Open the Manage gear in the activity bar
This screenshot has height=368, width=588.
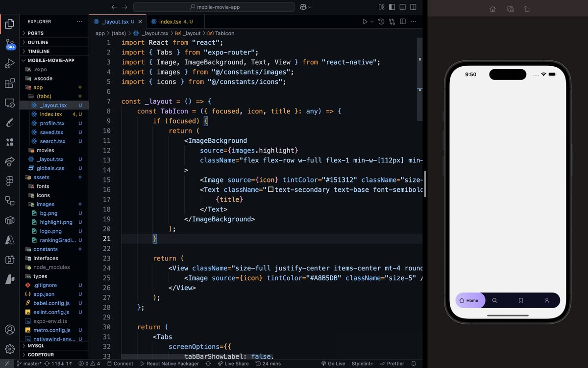[9, 349]
